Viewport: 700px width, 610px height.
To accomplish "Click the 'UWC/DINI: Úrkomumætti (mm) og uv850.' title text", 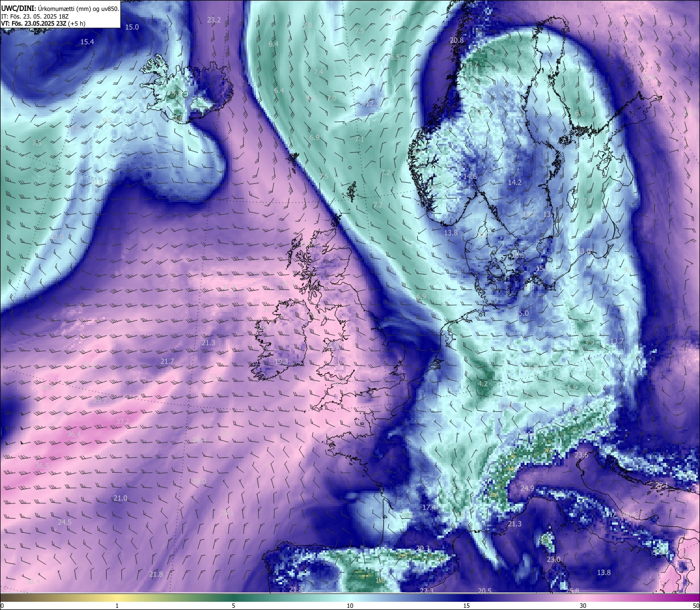I will click(x=60, y=8).
